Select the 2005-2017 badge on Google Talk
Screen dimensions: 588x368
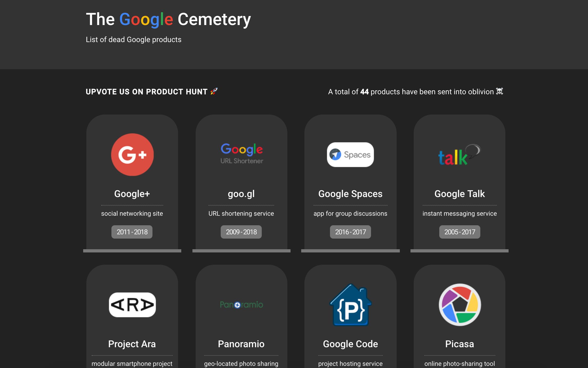pyautogui.click(x=459, y=232)
